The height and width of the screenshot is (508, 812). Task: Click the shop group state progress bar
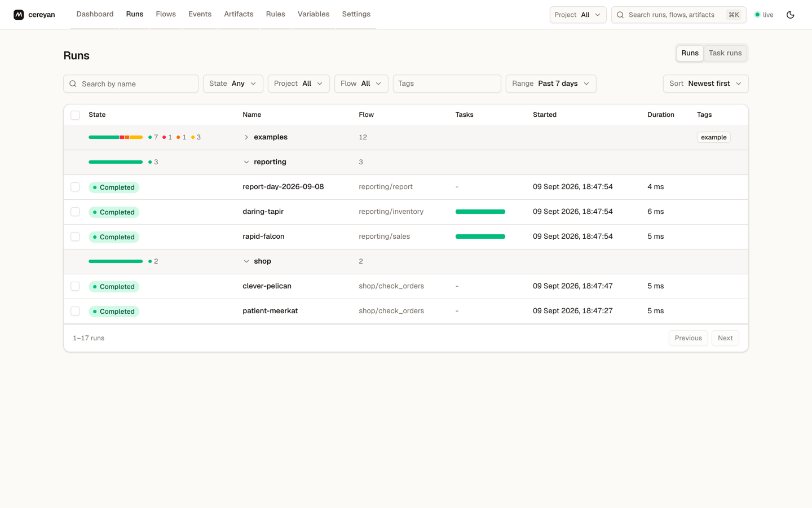coord(116,261)
